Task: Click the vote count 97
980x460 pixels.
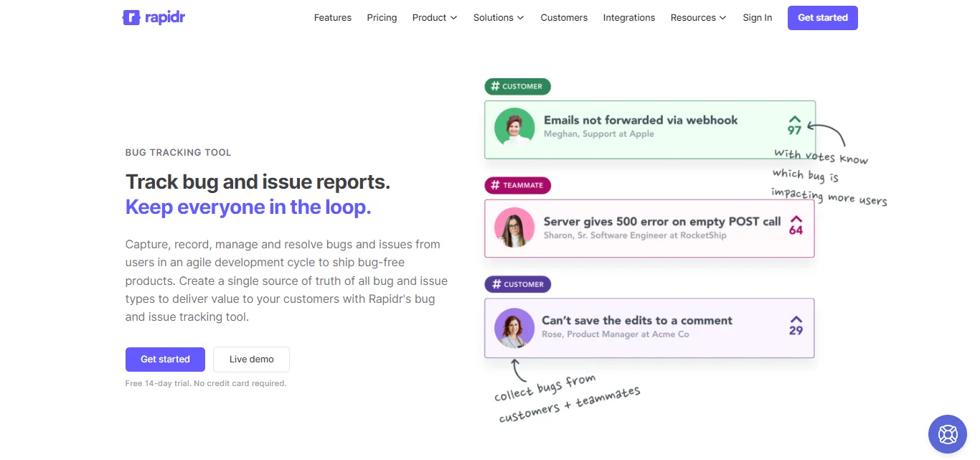Action: pyautogui.click(x=794, y=130)
